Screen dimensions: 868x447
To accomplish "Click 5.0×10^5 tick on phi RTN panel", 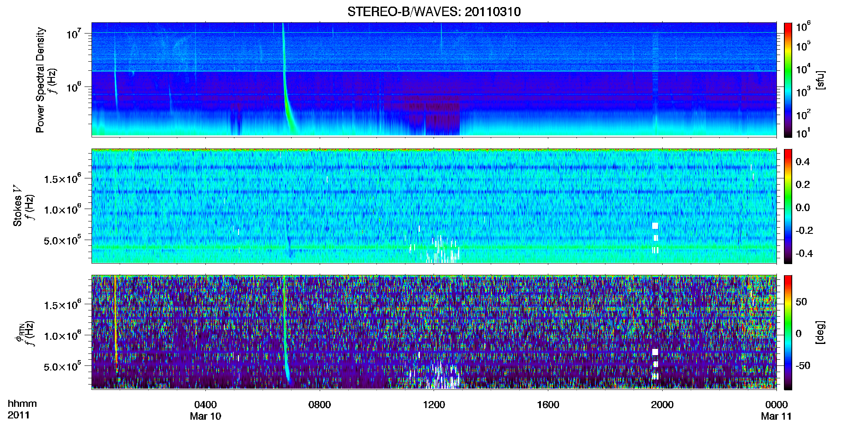I will point(63,366).
